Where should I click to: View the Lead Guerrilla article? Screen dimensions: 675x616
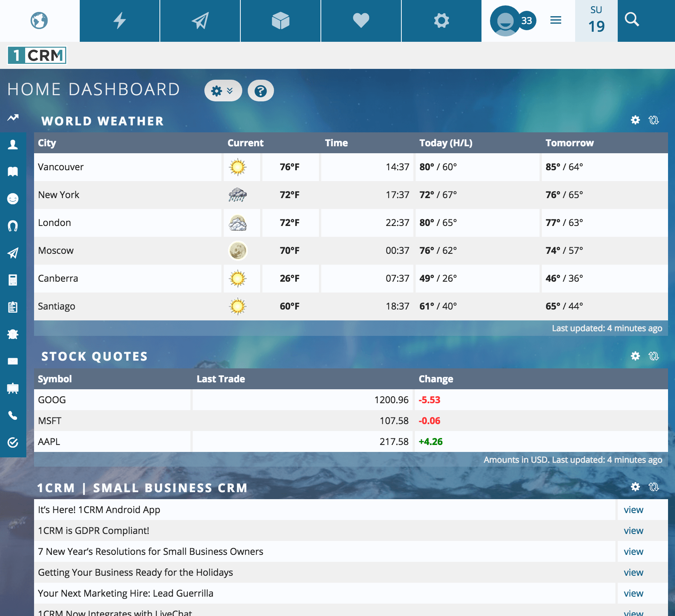[634, 594]
